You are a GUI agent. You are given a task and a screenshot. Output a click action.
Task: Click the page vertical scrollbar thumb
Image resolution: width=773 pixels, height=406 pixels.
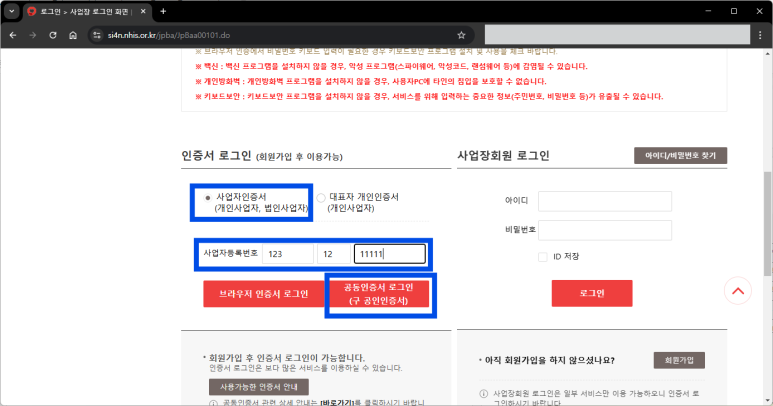click(768, 224)
